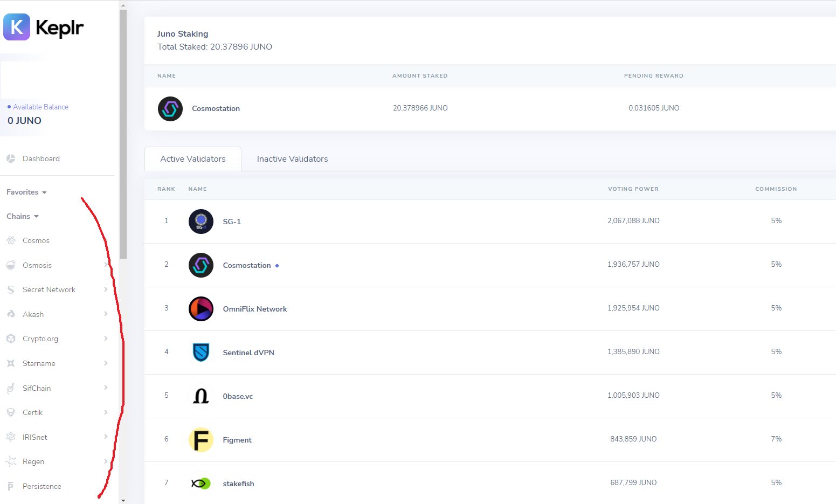This screenshot has width=836, height=504.
Task: Switch to Inactive Validators tab
Action: (x=292, y=159)
